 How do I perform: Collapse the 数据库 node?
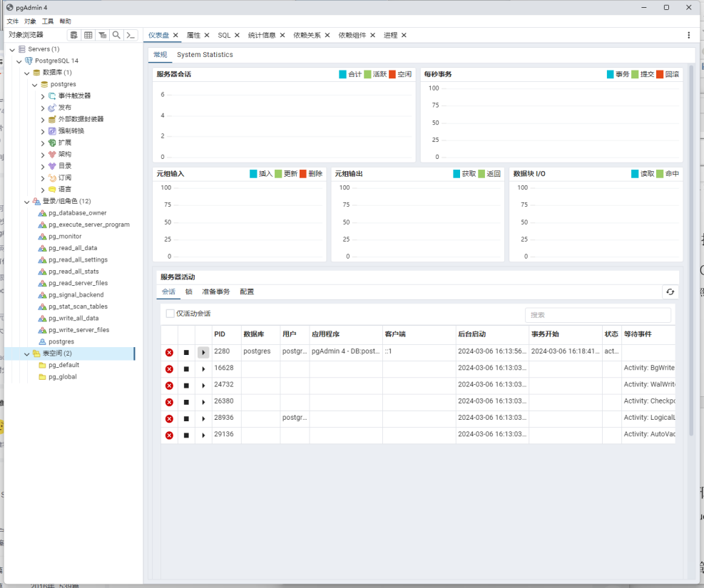(x=27, y=73)
